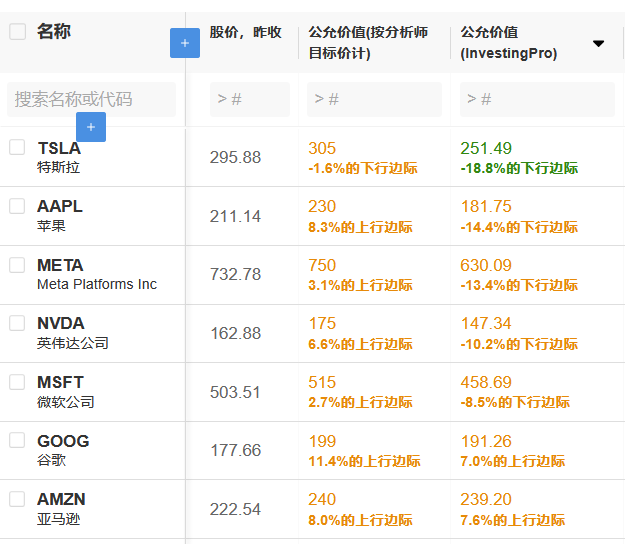Click the blue plus button below the search field
Image resolution: width=625 pixels, height=544 pixels.
[x=91, y=127]
